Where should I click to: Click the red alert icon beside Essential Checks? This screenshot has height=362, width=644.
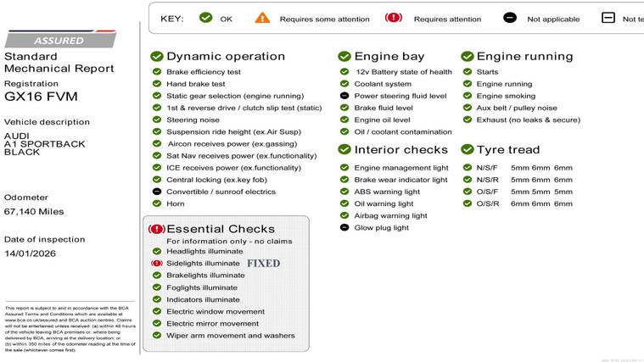pos(156,229)
